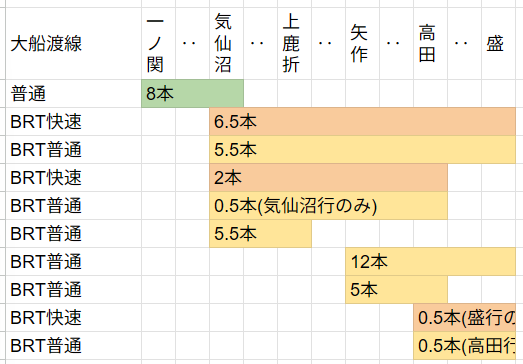
Task: Click the 普通 row label
Action: [x=73, y=93]
